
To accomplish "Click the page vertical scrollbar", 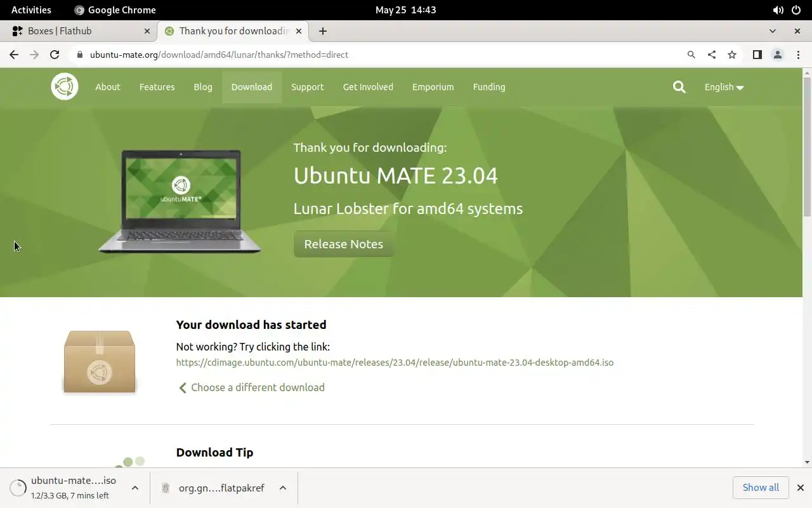I will (807, 146).
